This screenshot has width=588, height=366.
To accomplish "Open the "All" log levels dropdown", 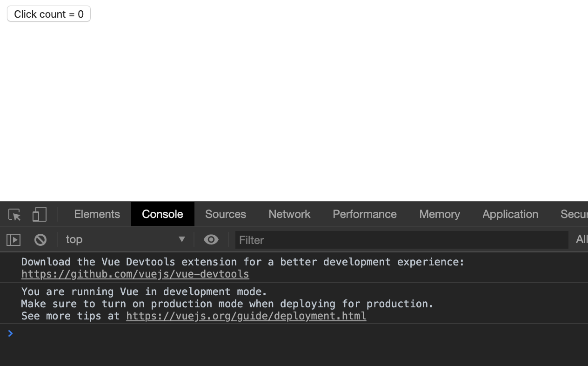I will 581,240.
